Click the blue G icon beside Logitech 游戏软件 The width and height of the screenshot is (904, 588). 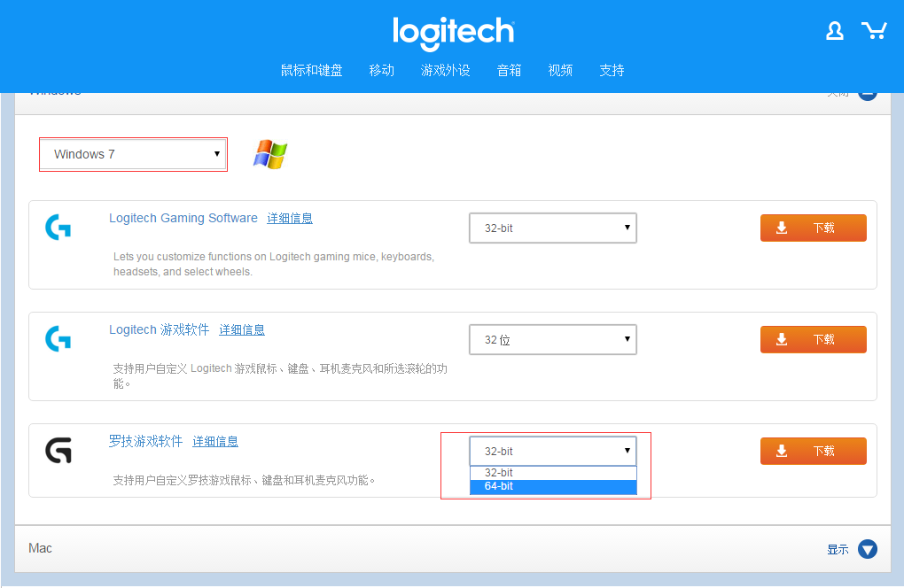58,338
